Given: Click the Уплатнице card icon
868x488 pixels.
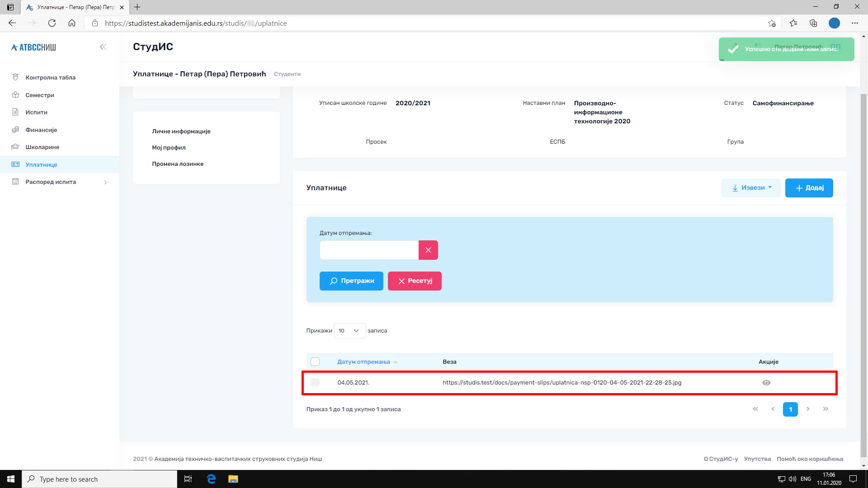Looking at the screenshot, I should click(15, 164).
